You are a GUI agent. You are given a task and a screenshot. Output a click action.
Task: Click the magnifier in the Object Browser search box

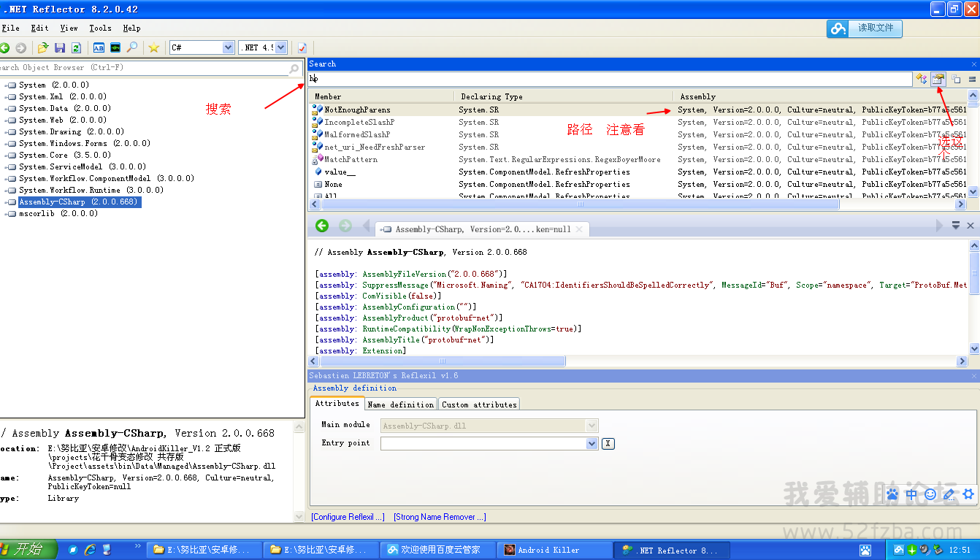click(x=294, y=69)
